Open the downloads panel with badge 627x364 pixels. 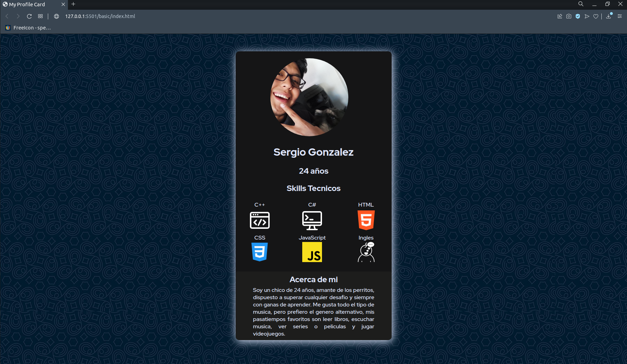coord(609,16)
